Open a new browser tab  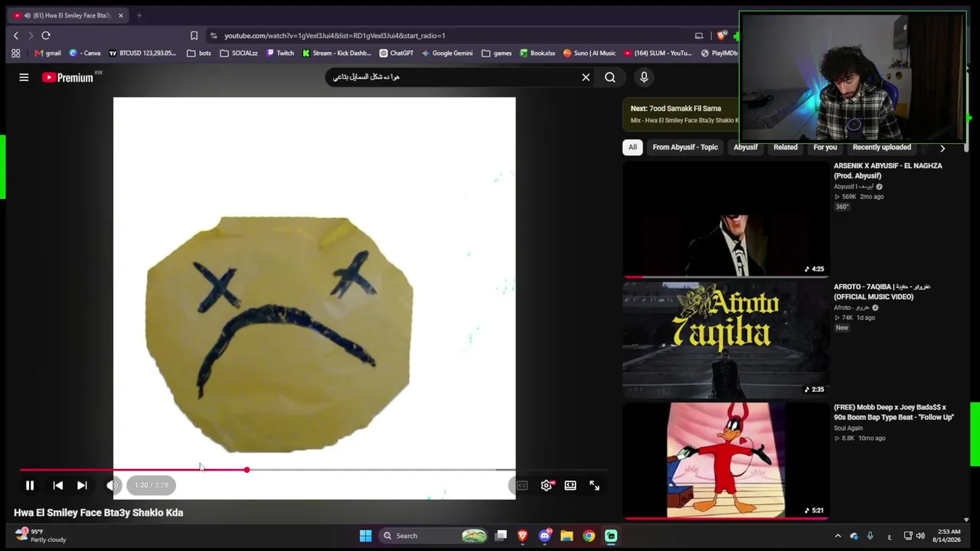pyautogui.click(x=139, y=15)
